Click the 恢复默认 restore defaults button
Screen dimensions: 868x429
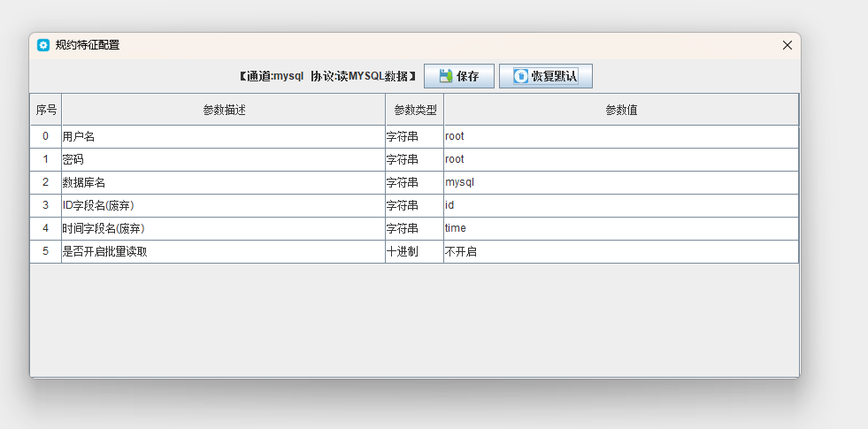click(545, 76)
